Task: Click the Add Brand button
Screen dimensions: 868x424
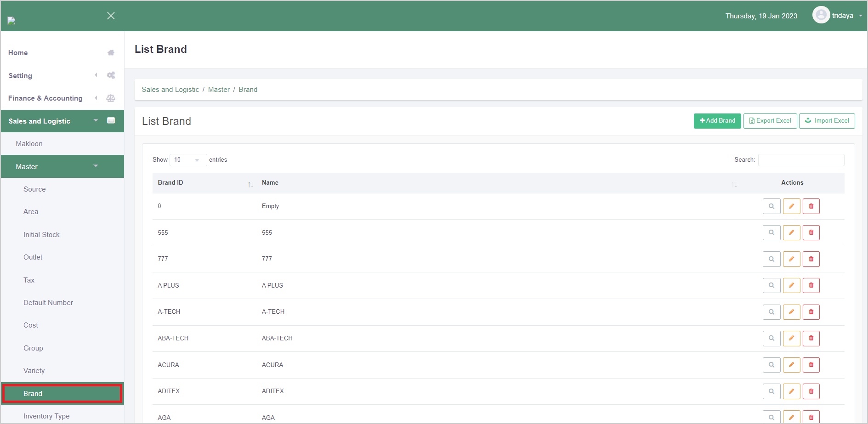Action: (717, 121)
